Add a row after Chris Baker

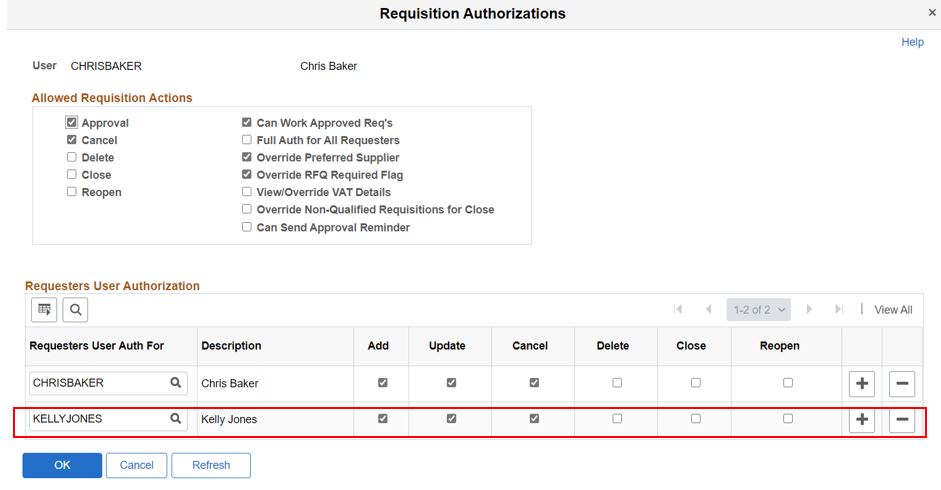(861, 383)
